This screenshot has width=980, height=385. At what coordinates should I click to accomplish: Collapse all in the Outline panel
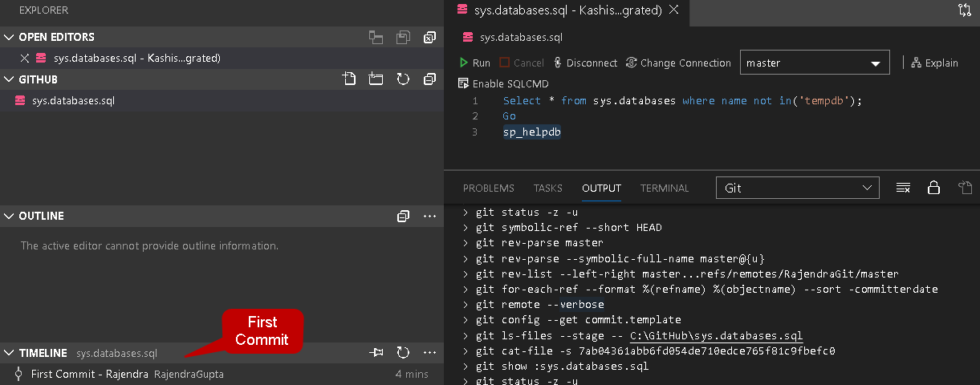pyautogui.click(x=403, y=217)
